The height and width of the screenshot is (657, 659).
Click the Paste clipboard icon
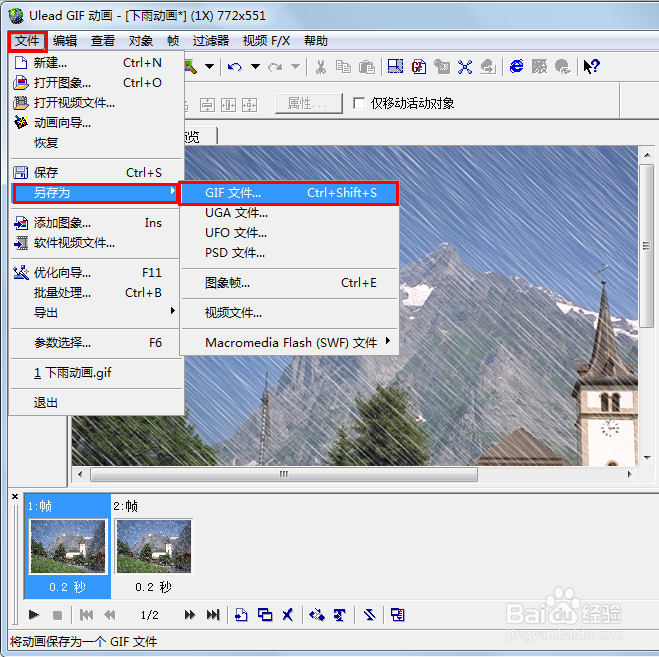coord(366,66)
